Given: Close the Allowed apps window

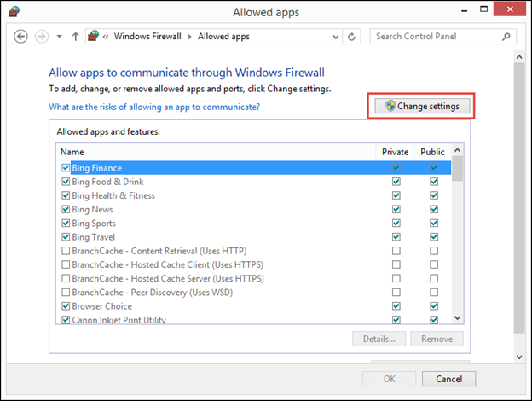Looking at the screenshot, I should [510, 9].
